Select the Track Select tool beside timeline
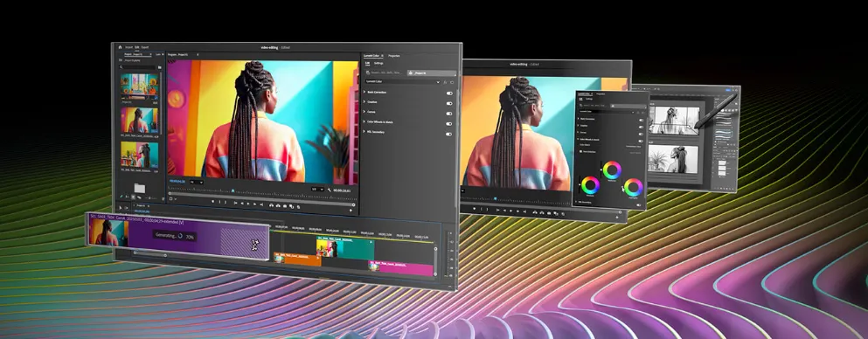868x339 pixels. point(126,207)
